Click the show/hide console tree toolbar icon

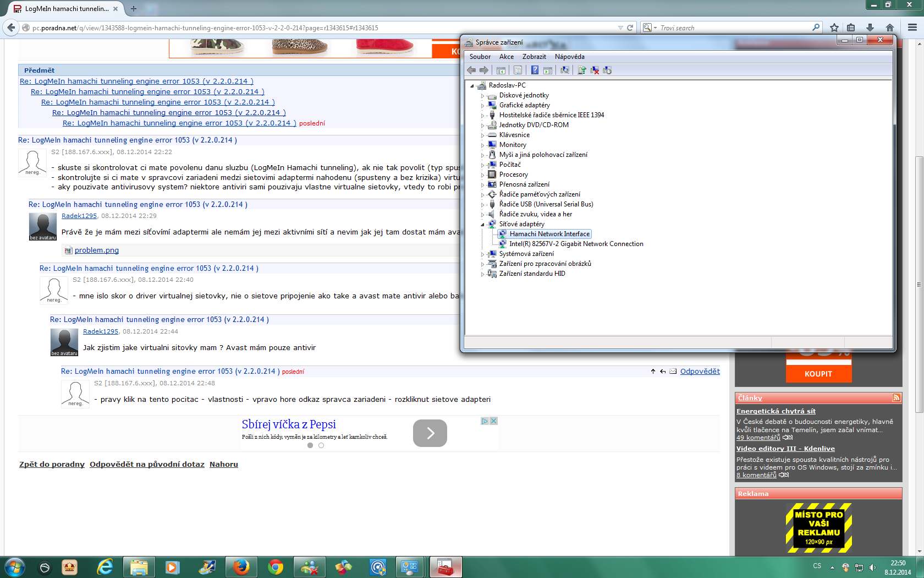[x=501, y=70]
